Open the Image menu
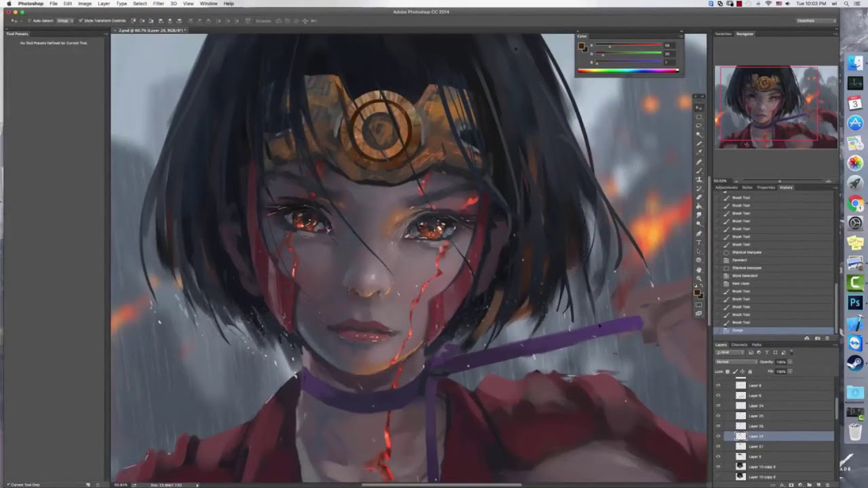The image size is (868, 488). pos(85,3)
